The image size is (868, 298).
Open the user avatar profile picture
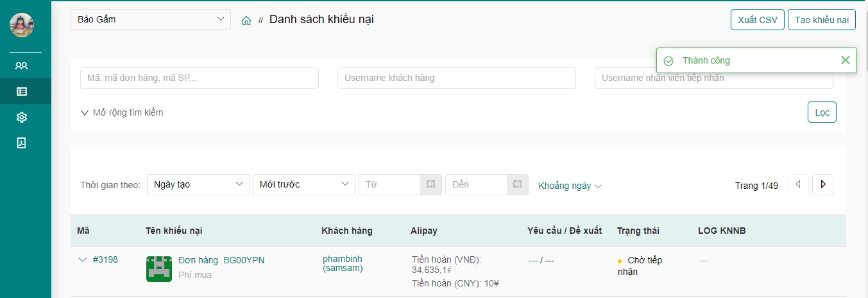pos(22,25)
